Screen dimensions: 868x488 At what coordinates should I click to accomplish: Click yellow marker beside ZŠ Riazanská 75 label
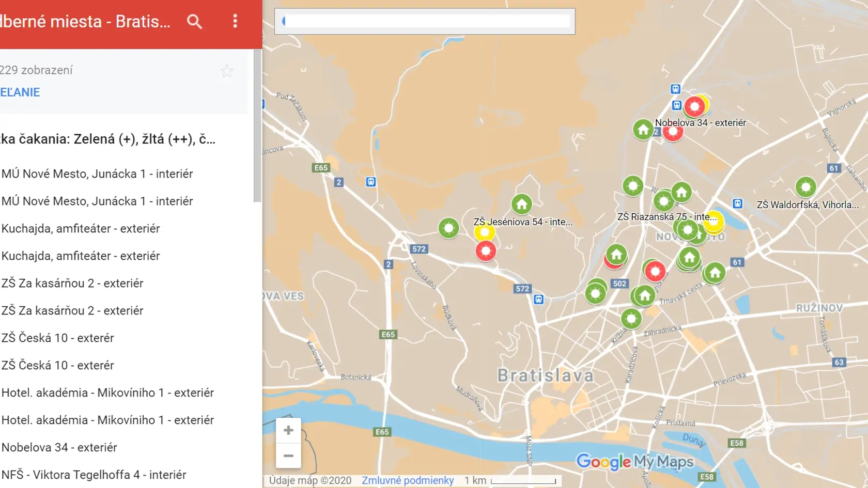point(714,222)
